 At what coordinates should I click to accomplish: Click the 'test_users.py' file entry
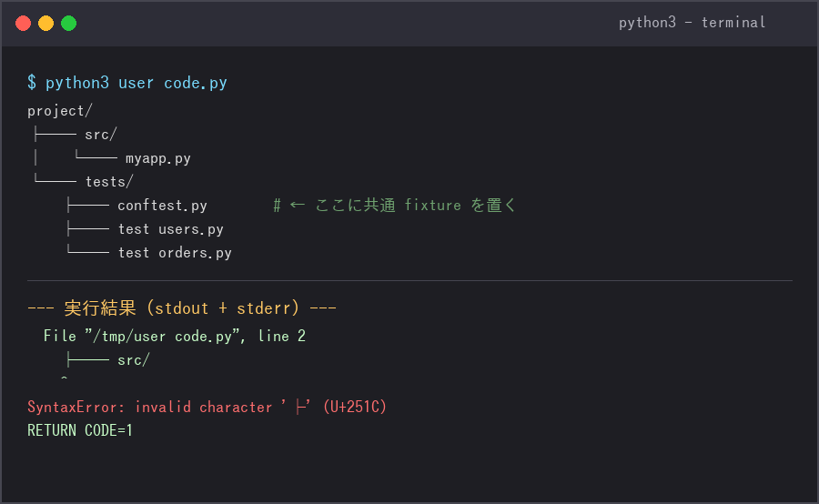[171, 229]
